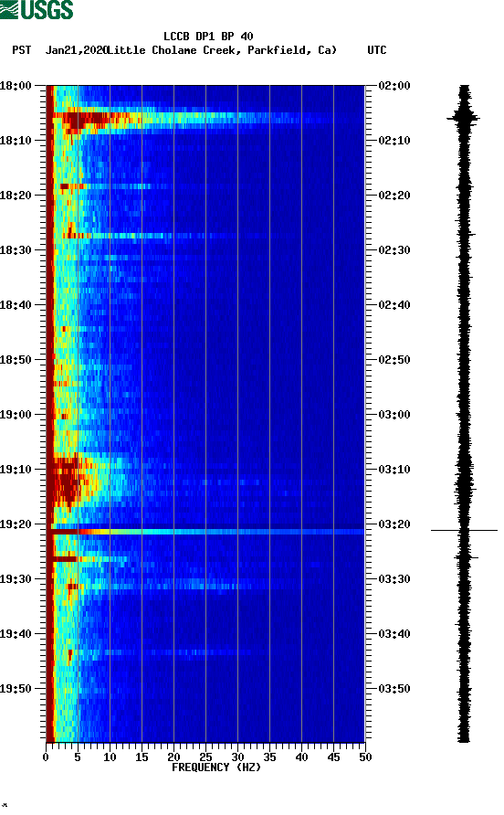This screenshot has height=815, width=504.
Task: Click the 03:20 UTC time label
Action: click(x=394, y=524)
